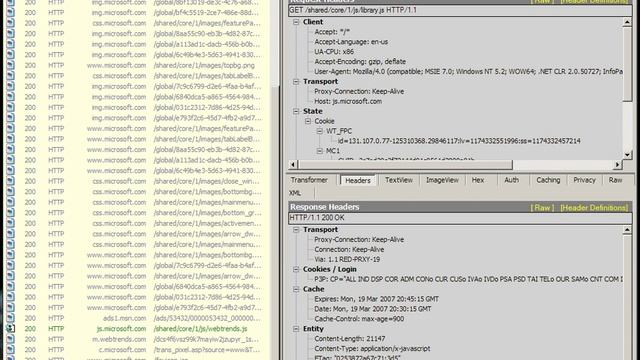Click the icon on www bottombg image row
This screenshot has height=360, width=640.
[x=10, y=255]
